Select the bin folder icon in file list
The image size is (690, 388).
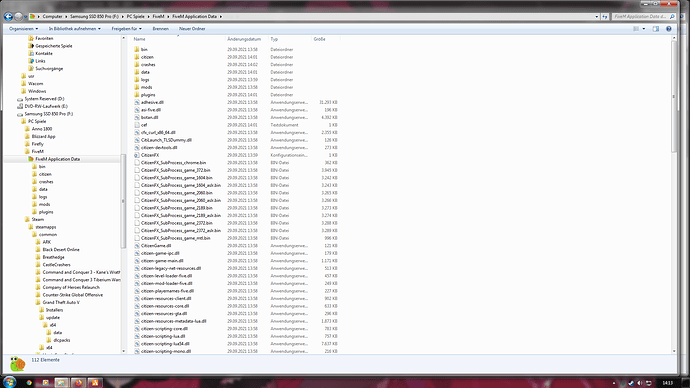[x=137, y=49]
